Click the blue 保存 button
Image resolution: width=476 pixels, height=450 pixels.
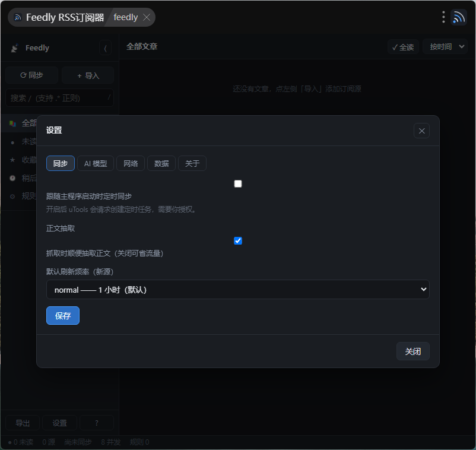tap(63, 315)
